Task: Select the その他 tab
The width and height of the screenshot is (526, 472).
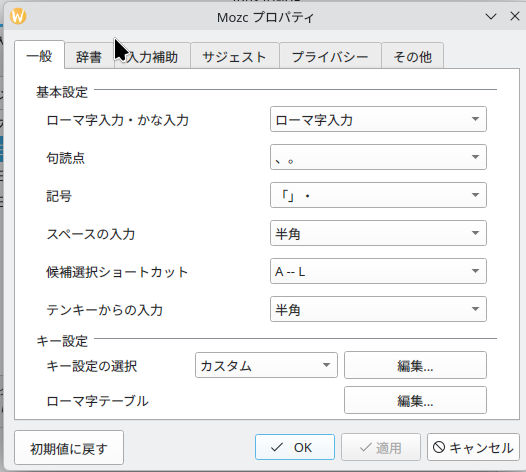Action: [x=413, y=56]
